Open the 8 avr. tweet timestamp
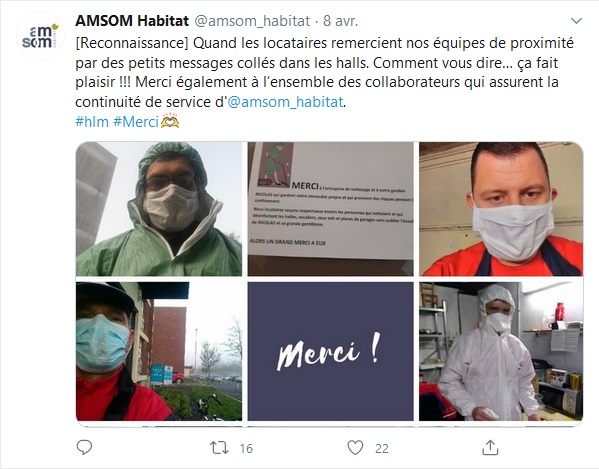 (x=341, y=21)
